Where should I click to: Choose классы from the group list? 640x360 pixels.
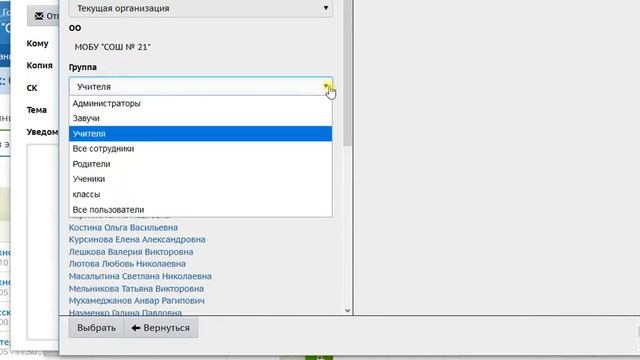pos(200,194)
